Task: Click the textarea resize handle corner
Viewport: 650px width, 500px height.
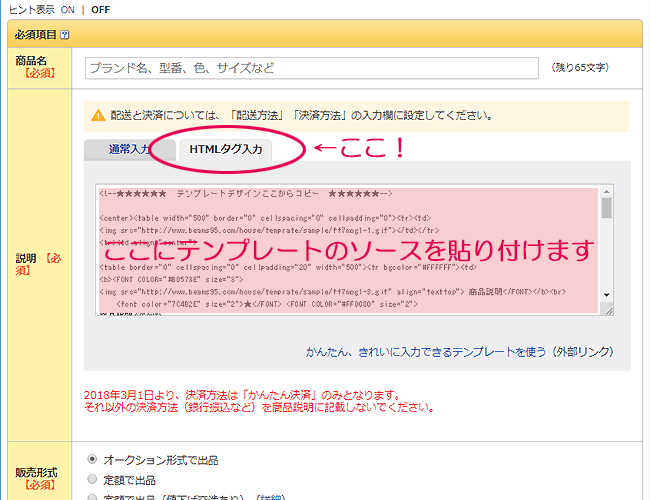Action: tap(606, 310)
